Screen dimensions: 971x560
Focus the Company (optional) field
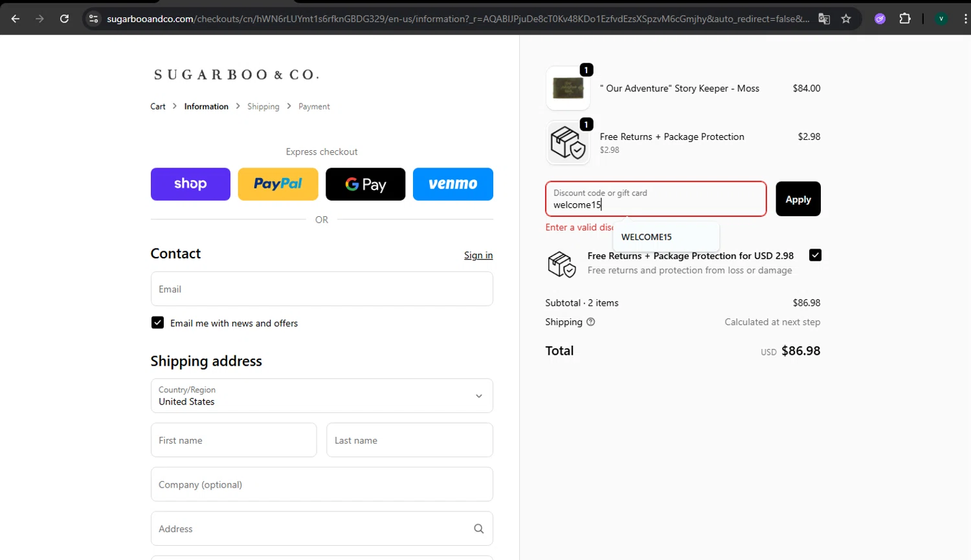click(x=322, y=484)
